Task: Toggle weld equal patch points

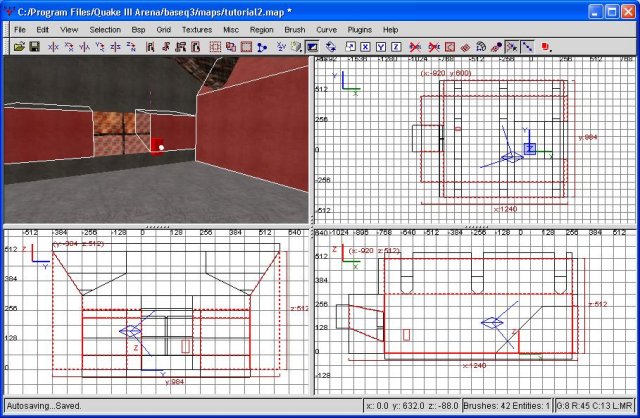Action: click(x=512, y=47)
